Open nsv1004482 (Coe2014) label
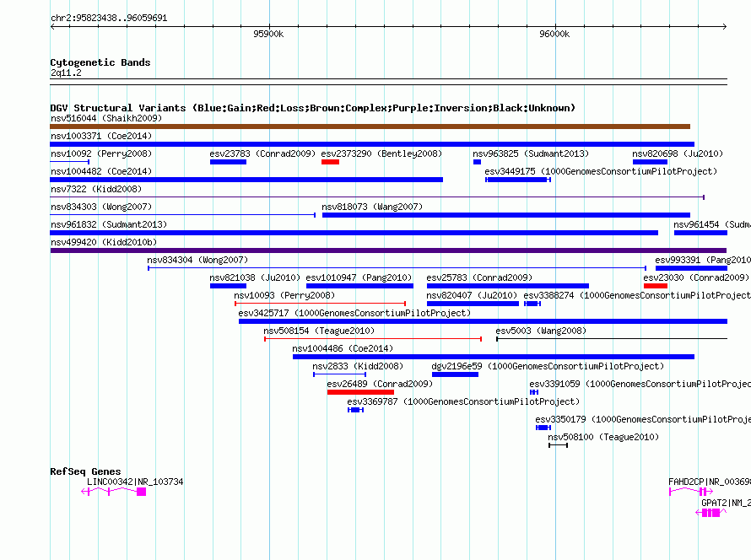This screenshot has width=751, height=560. click(101, 171)
